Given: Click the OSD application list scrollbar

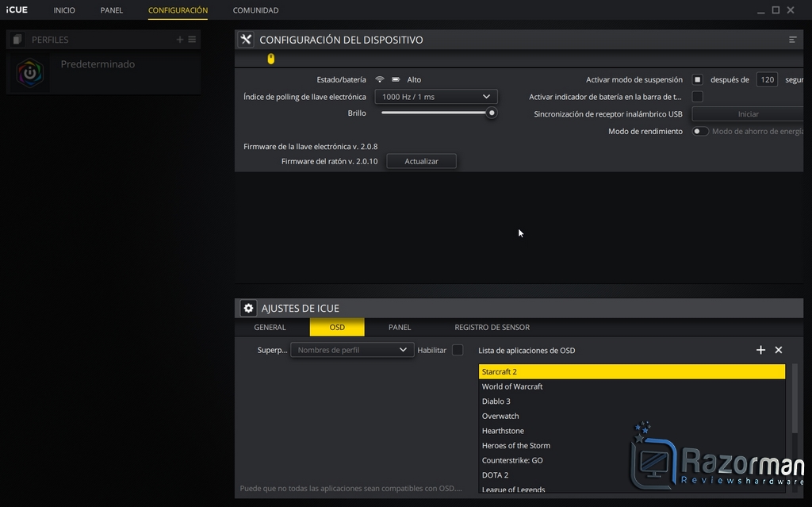Looking at the screenshot, I should coord(795,398).
